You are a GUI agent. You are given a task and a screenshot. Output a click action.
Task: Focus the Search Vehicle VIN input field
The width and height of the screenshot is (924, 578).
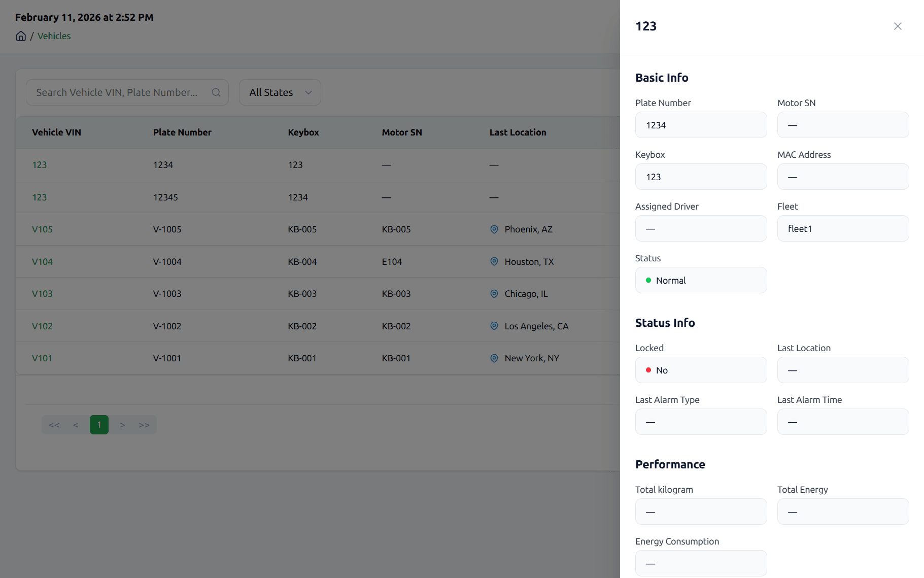[117, 92]
